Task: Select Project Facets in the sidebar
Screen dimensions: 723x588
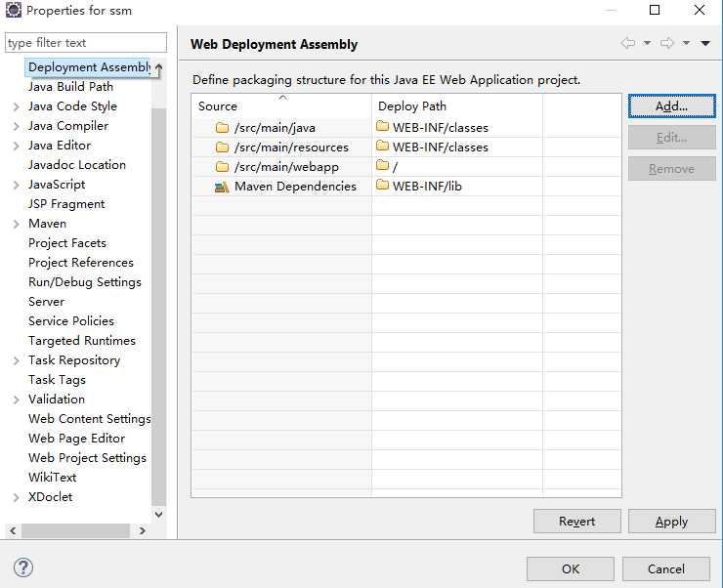Action: click(x=67, y=243)
